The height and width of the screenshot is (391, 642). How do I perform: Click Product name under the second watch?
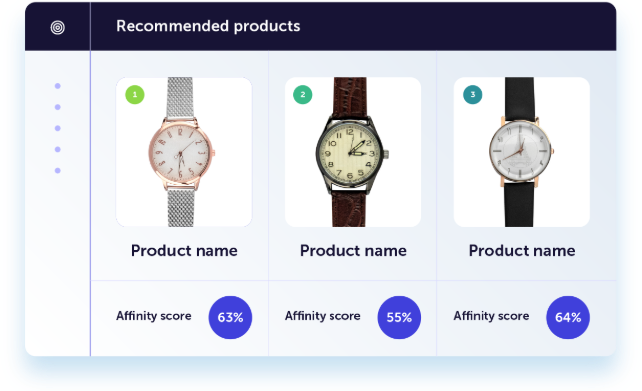pos(353,250)
